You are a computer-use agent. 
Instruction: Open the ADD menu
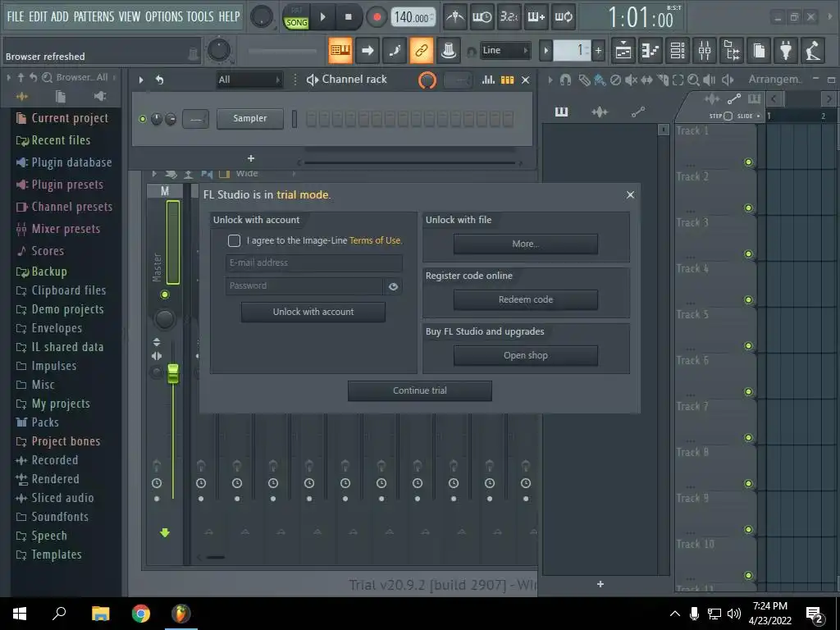59,16
